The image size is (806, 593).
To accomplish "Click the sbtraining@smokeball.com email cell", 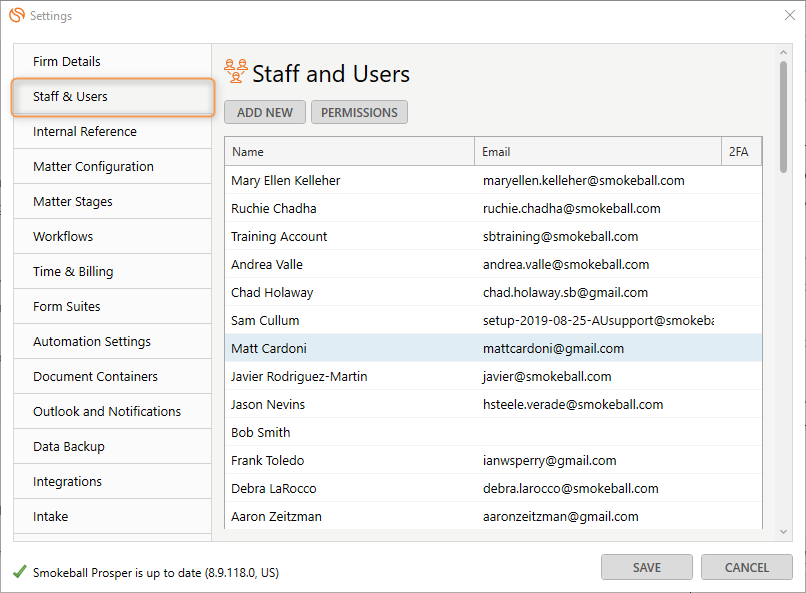I will tap(560, 236).
